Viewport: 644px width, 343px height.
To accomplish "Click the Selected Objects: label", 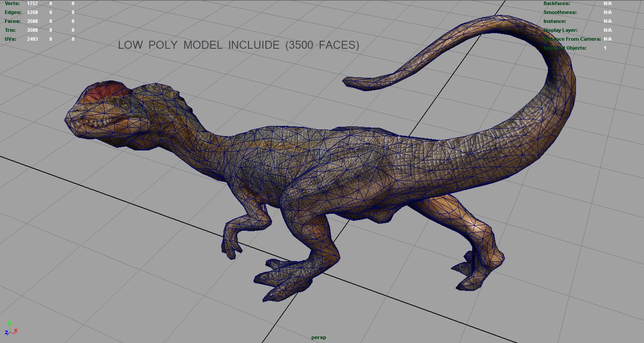I will (565, 48).
